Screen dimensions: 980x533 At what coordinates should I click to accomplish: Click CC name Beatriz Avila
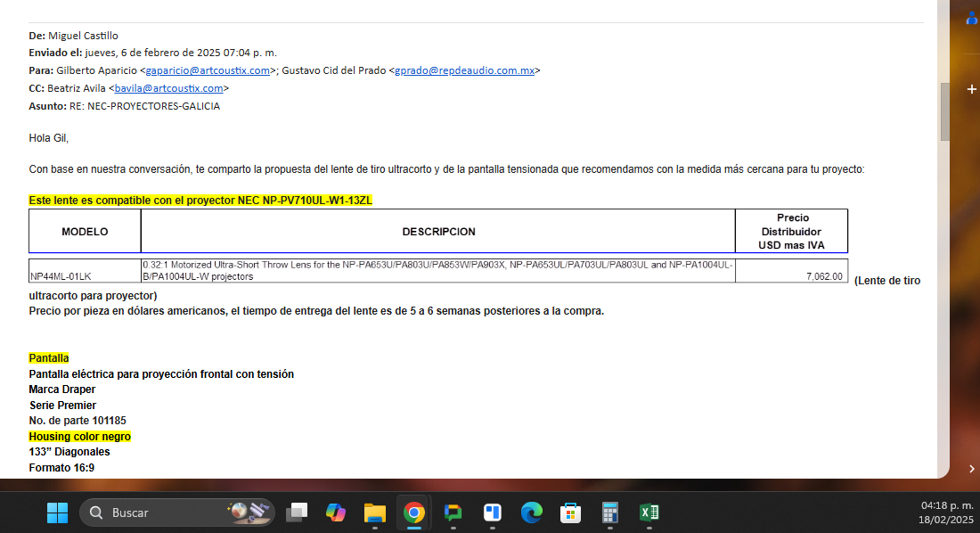77,88
